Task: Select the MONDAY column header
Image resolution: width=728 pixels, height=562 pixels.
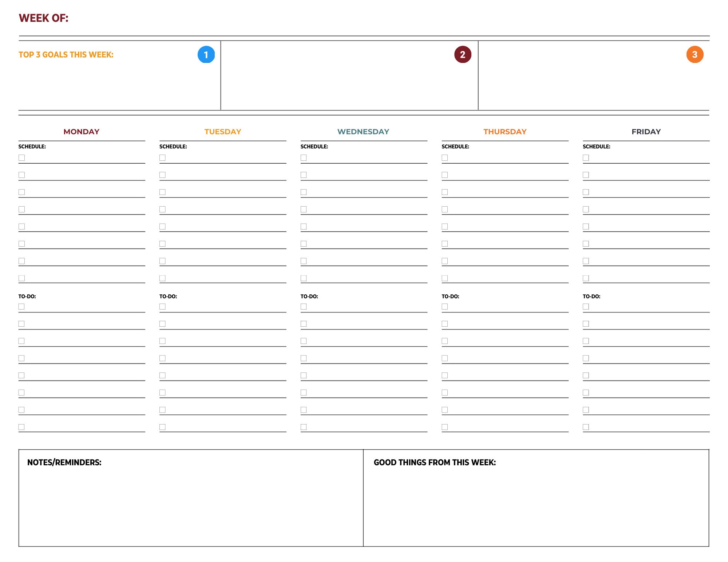Action: click(82, 132)
